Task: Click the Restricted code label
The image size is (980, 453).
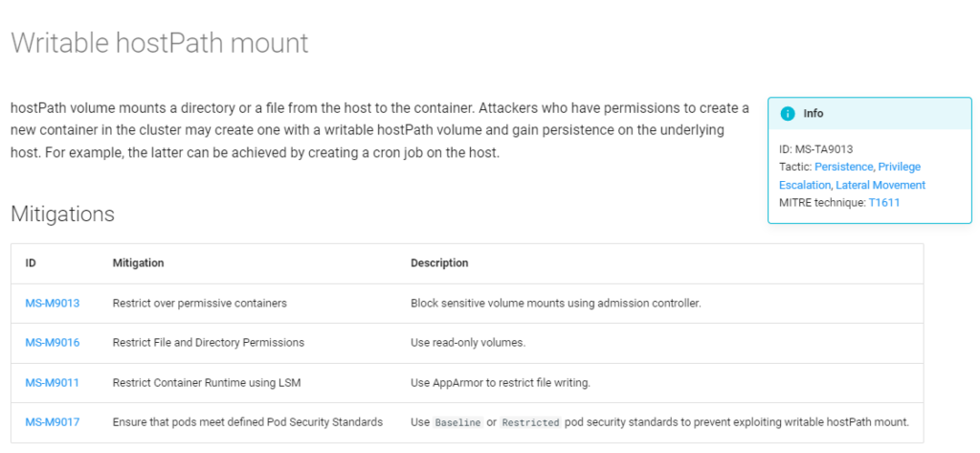Action: 529,422
